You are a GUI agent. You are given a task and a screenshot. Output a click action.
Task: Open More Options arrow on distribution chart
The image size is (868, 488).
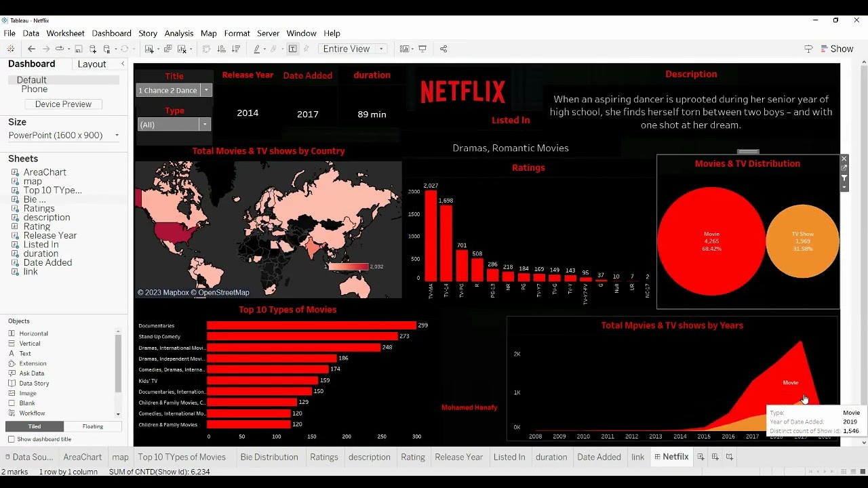coord(844,187)
